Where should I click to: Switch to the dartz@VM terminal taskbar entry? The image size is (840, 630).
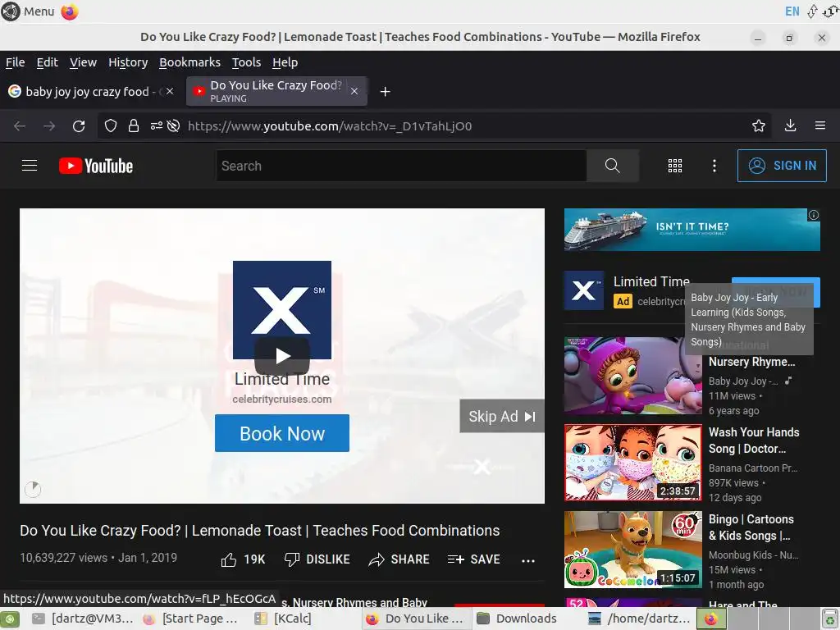click(x=83, y=619)
